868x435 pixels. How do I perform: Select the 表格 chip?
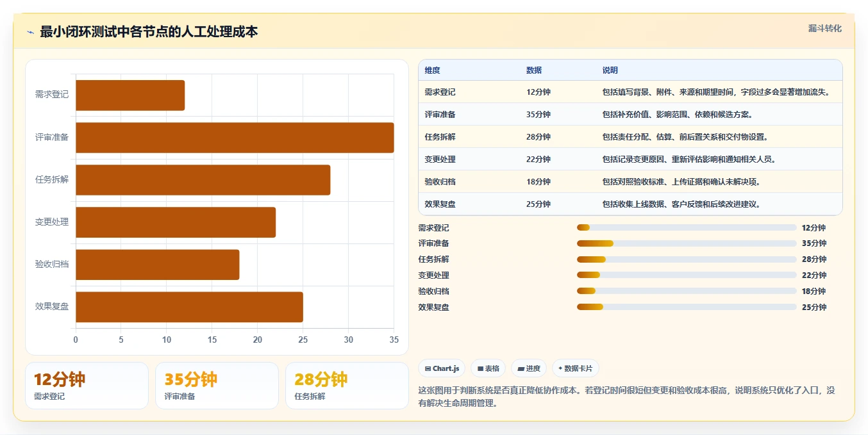488,368
